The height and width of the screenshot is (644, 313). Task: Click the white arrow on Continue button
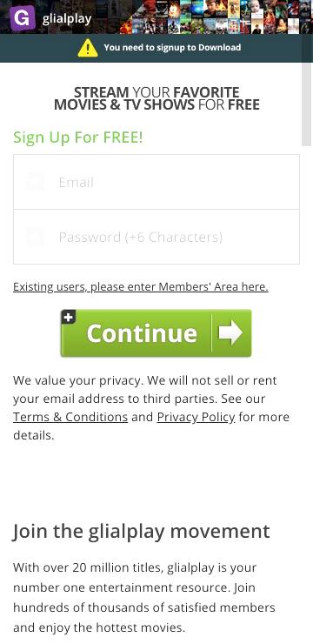coord(230,332)
